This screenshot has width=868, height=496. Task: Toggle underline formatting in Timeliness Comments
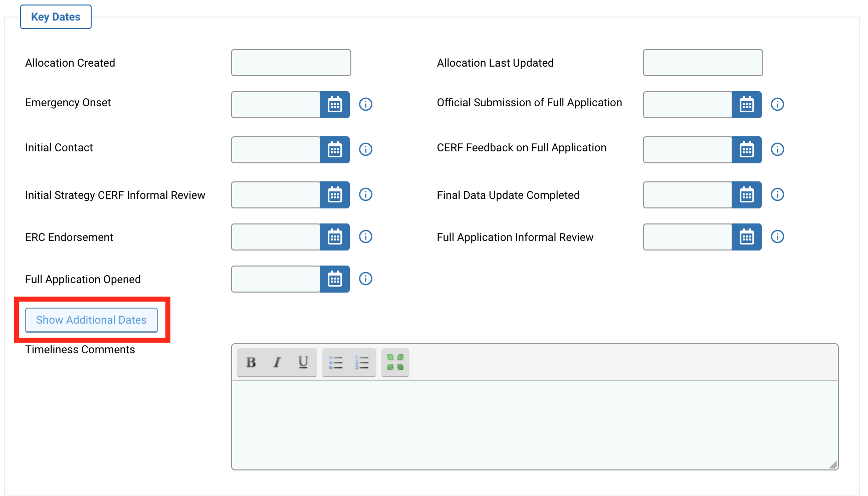pos(303,362)
